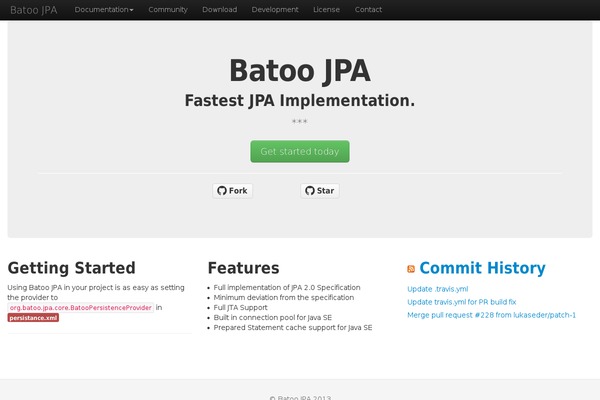
Task: Open the Contact page
Action: [368, 10]
